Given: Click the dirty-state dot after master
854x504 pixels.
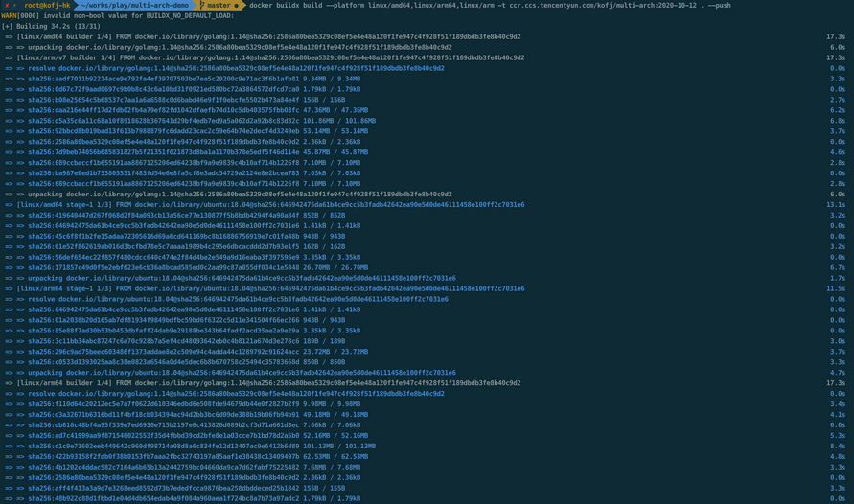Looking at the screenshot, I should pyautogui.click(x=237, y=6).
